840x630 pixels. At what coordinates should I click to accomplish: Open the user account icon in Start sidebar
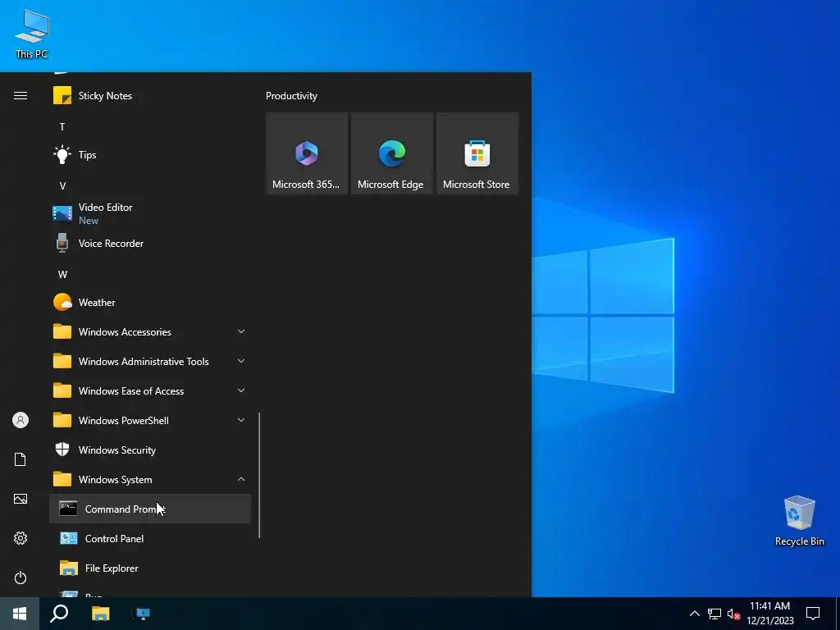pyautogui.click(x=21, y=420)
